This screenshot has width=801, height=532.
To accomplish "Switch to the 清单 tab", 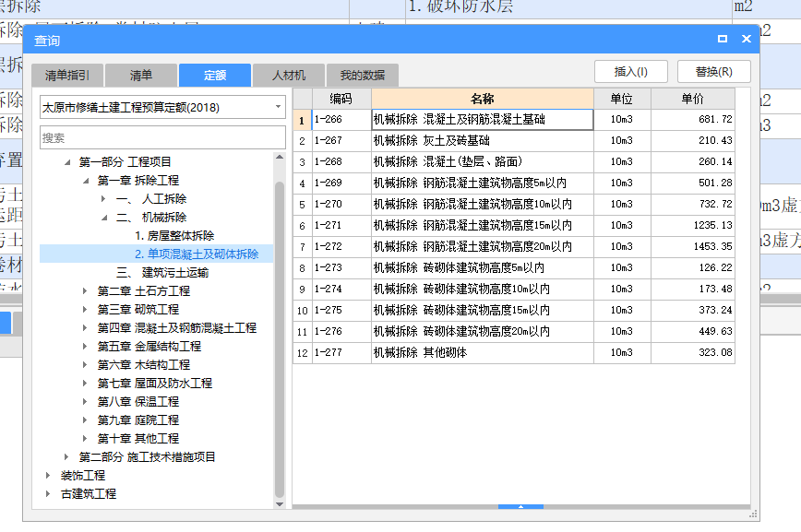I will click(141, 76).
